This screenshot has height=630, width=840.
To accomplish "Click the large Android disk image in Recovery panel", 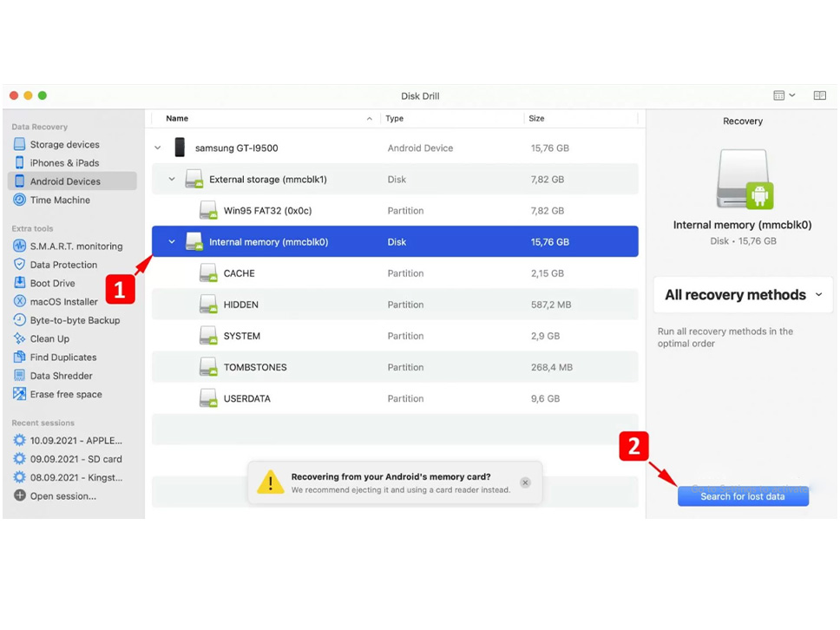I will 745,180.
